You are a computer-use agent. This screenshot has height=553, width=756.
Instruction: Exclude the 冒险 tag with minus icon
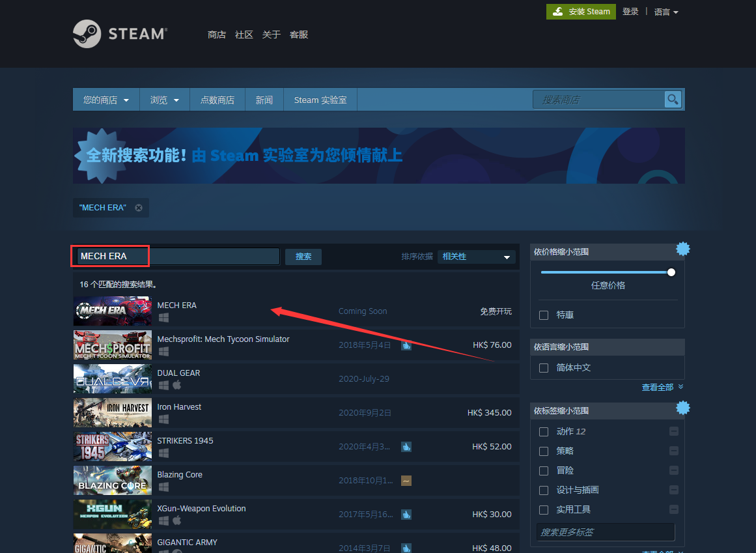coord(674,470)
